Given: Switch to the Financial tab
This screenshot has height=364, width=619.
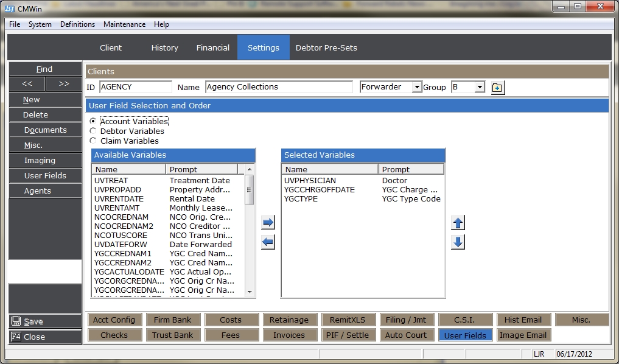Looking at the screenshot, I should coord(212,47).
